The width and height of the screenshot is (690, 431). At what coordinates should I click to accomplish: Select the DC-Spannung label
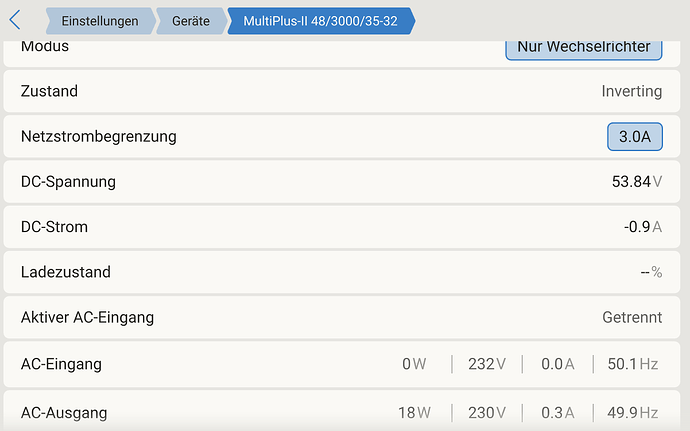(68, 182)
